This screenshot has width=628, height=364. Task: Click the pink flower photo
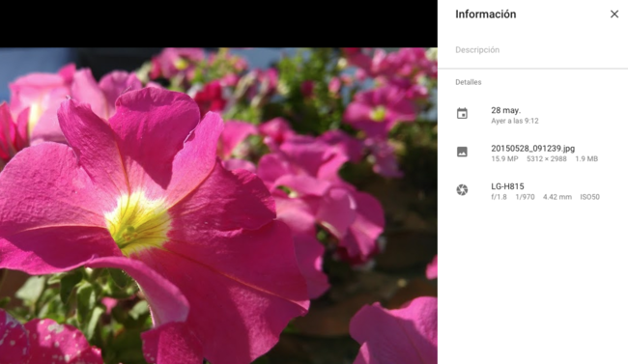(x=218, y=206)
